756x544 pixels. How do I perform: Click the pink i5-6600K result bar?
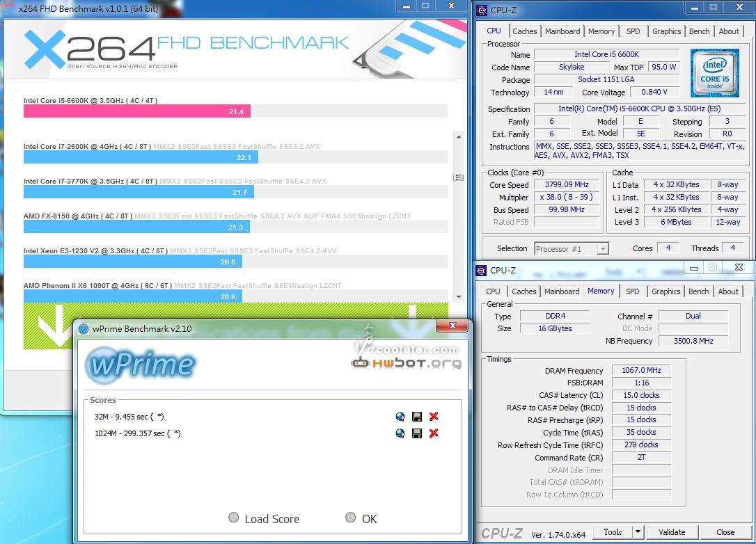coord(137,111)
